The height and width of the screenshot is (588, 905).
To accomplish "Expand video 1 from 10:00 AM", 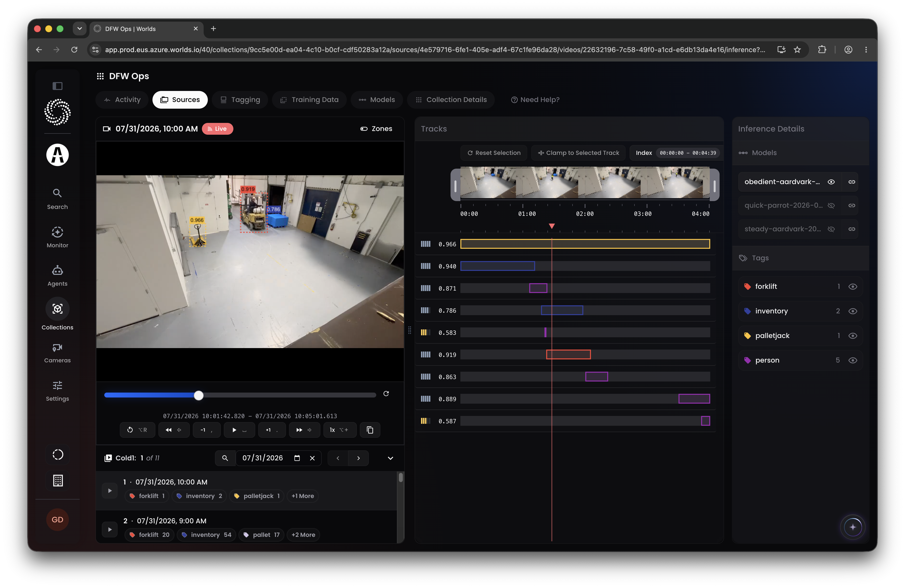I will [x=109, y=491].
